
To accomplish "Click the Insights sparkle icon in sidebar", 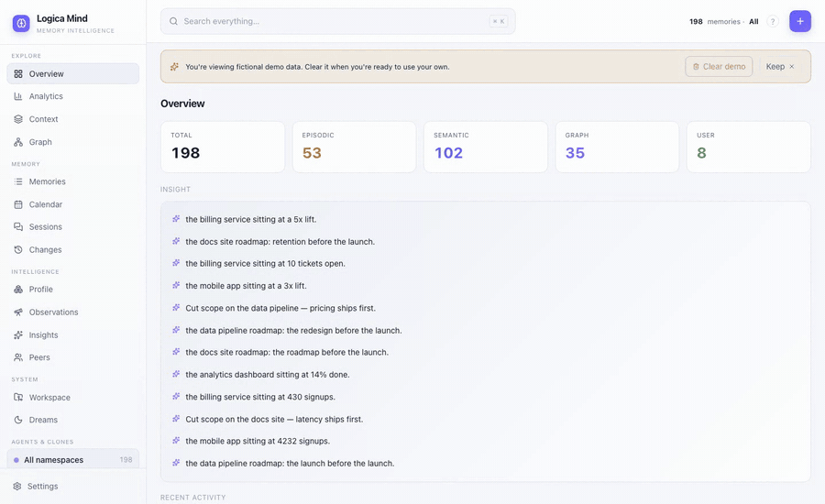I will pos(18,335).
